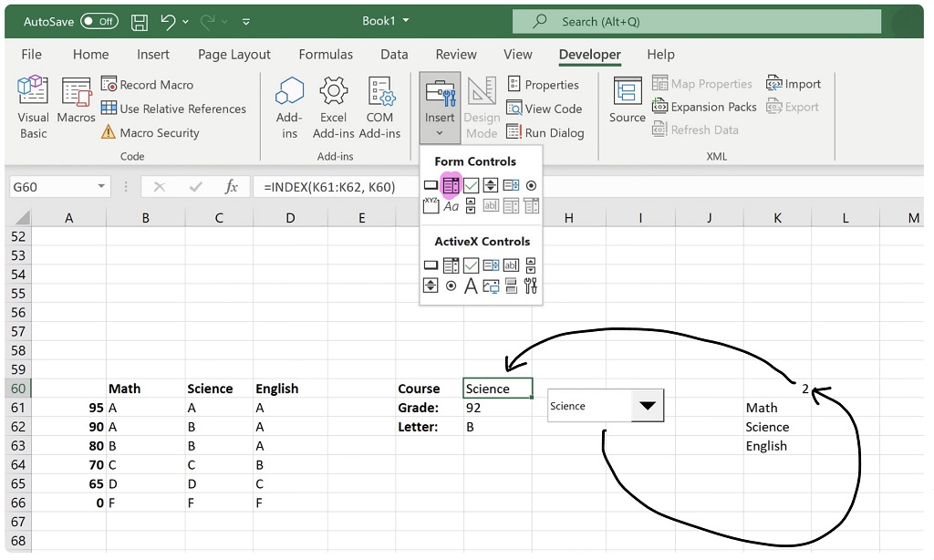Viewport: 934px width, 560px height.
Task: Switch to the Formulas ribbon tab
Action: (326, 55)
